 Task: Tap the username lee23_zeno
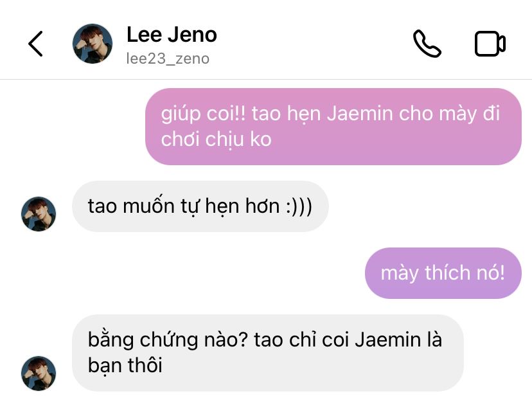[x=168, y=59]
